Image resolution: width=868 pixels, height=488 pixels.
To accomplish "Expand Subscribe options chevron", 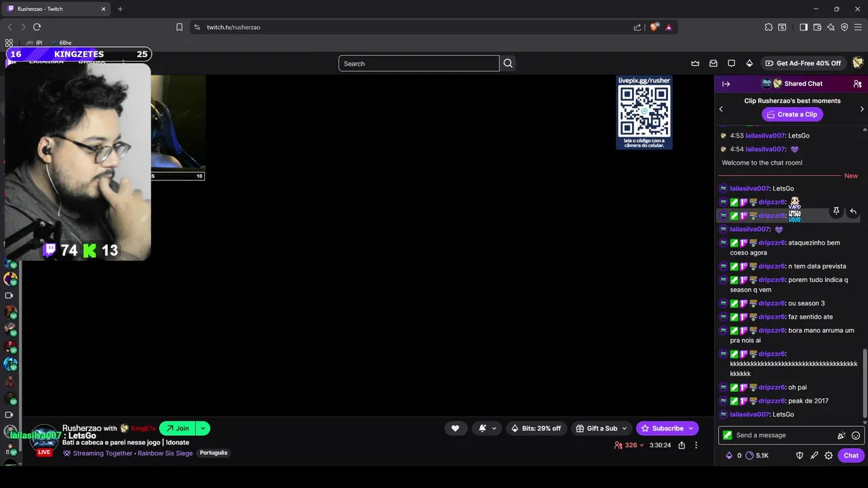I will pyautogui.click(x=691, y=428).
